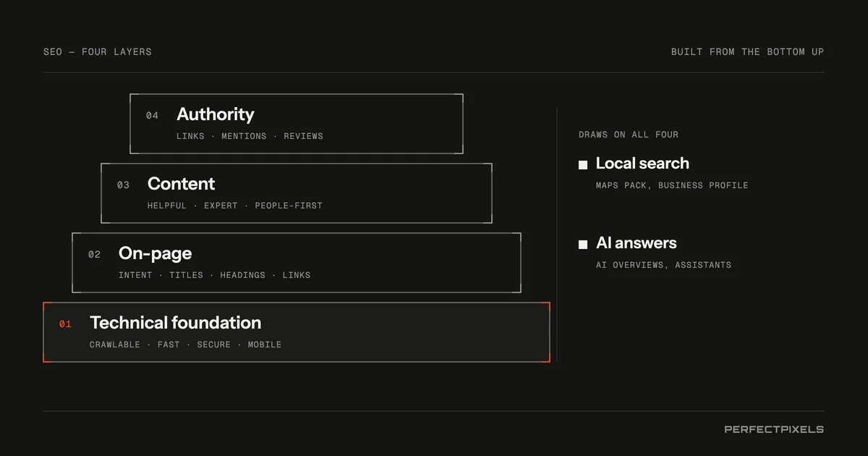Click the word "HEADINGS"
The height and width of the screenshot is (456, 868).
click(242, 275)
